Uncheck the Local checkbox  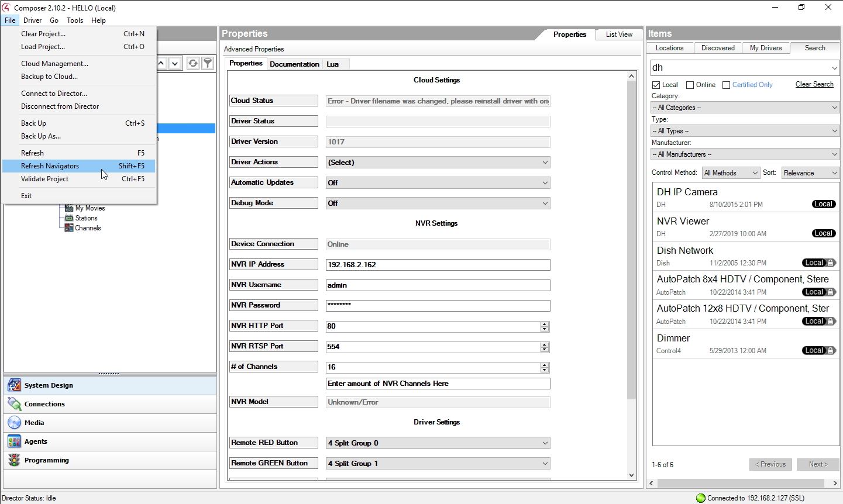point(656,85)
